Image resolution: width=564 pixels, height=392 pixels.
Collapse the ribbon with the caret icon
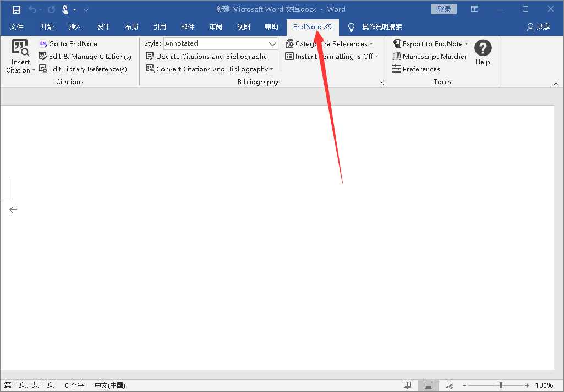(x=556, y=84)
